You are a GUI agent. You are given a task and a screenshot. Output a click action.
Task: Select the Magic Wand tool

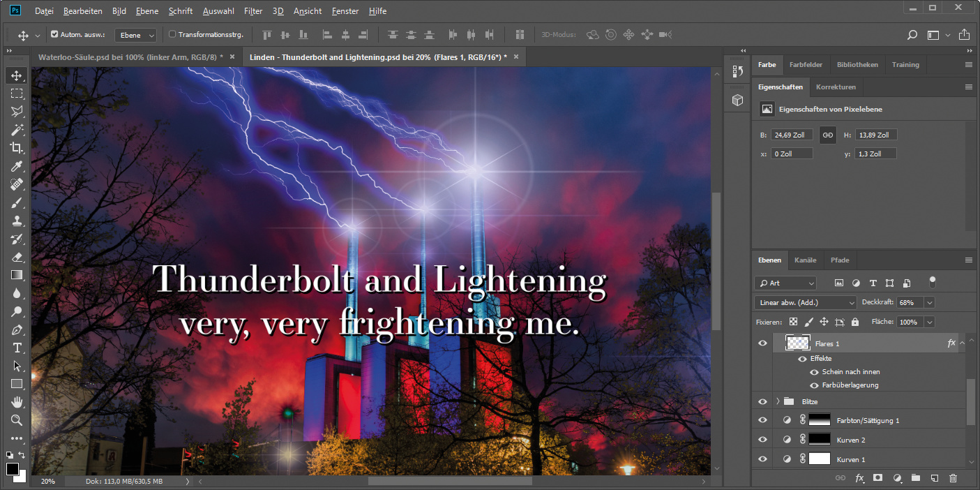point(17,129)
